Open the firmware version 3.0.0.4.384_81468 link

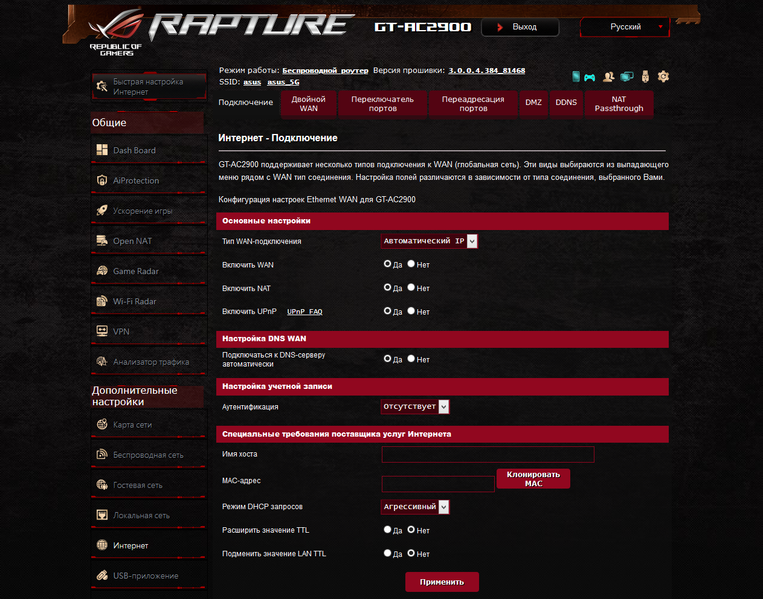tap(487, 71)
